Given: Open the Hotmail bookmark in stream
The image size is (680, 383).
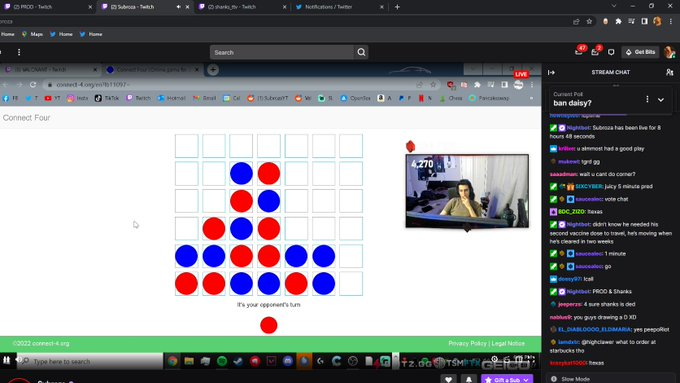Looking at the screenshot, I should [172, 98].
